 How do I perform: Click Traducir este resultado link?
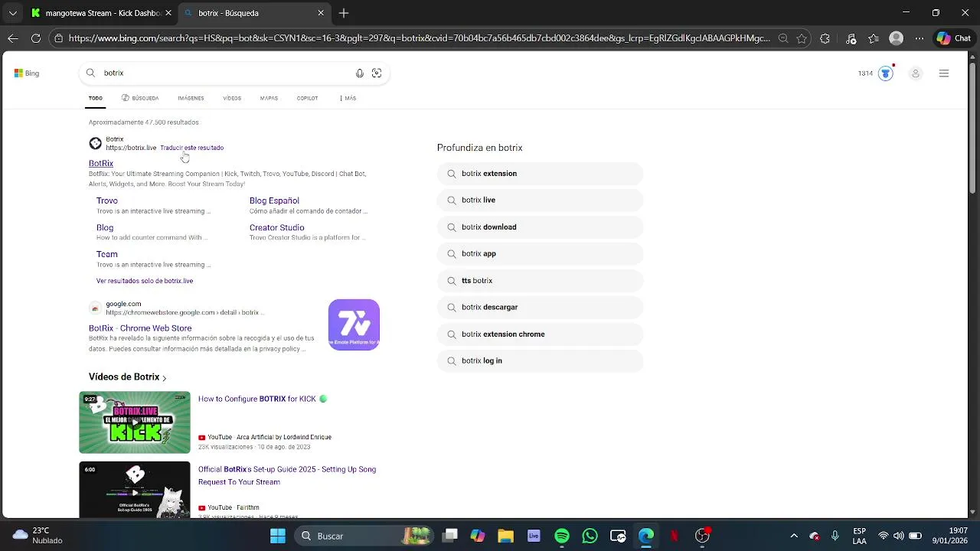click(x=191, y=148)
